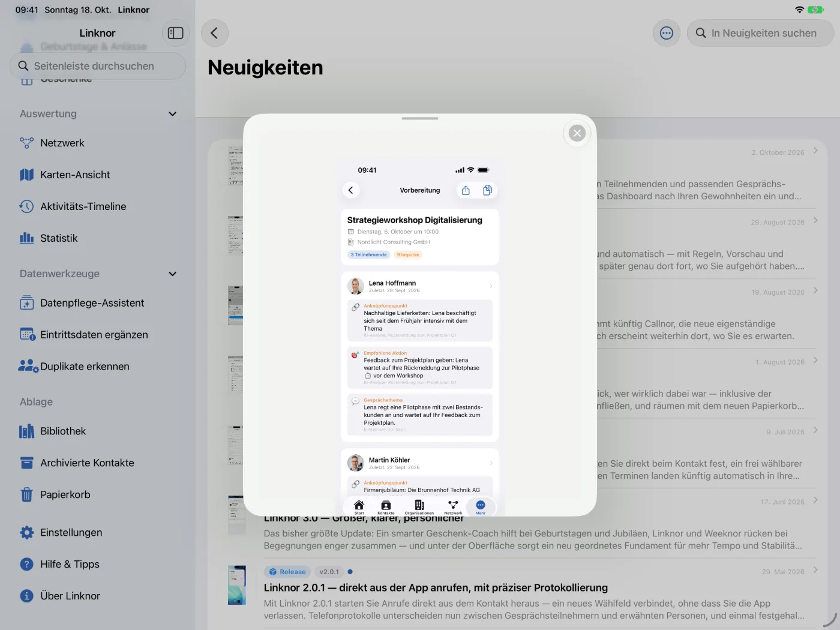Click the Papierkorb trash icon
The height and width of the screenshot is (630, 840).
tap(27, 495)
